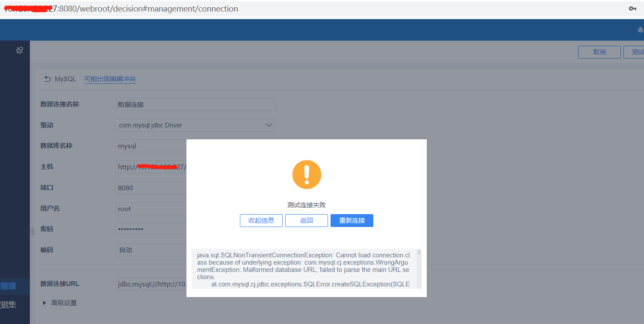Click the sidebar resize grip handle
Viewport: 644px width, 324px height.
pyautogui.click(x=32, y=231)
